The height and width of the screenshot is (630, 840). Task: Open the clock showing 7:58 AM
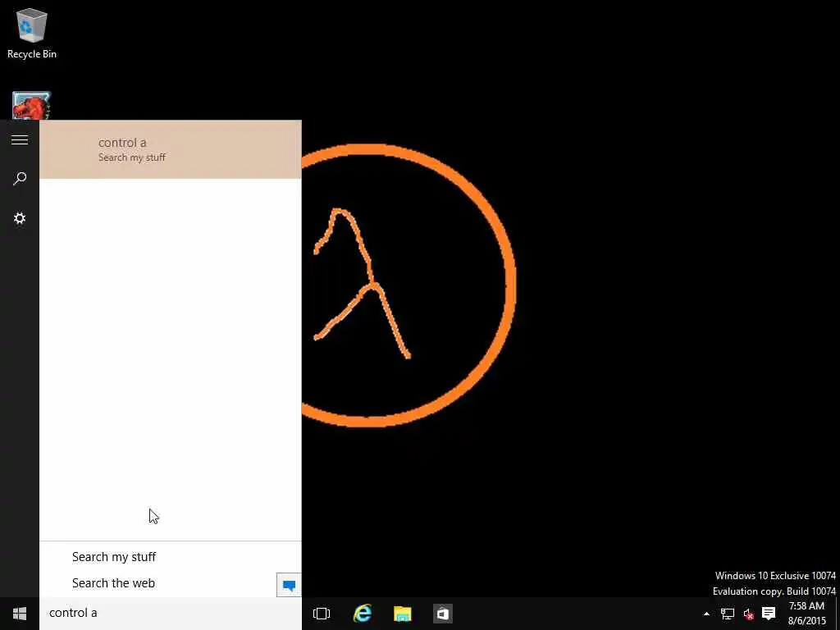tap(807, 614)
